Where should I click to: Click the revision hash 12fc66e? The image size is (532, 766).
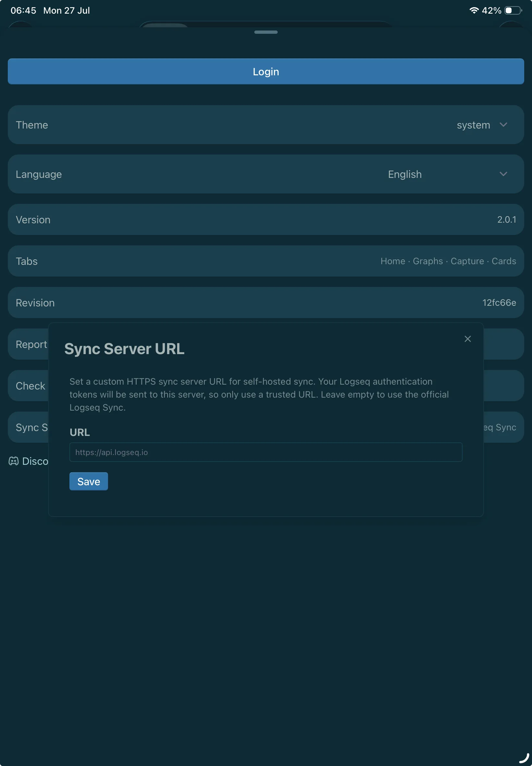[499, 303]
